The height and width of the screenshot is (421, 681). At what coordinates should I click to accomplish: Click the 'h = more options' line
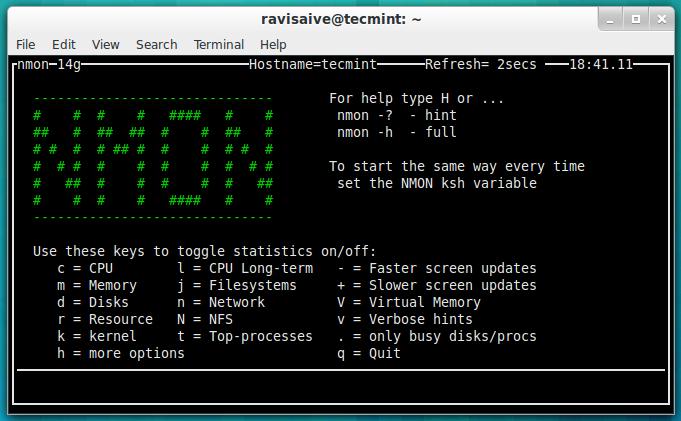(120, 353)
